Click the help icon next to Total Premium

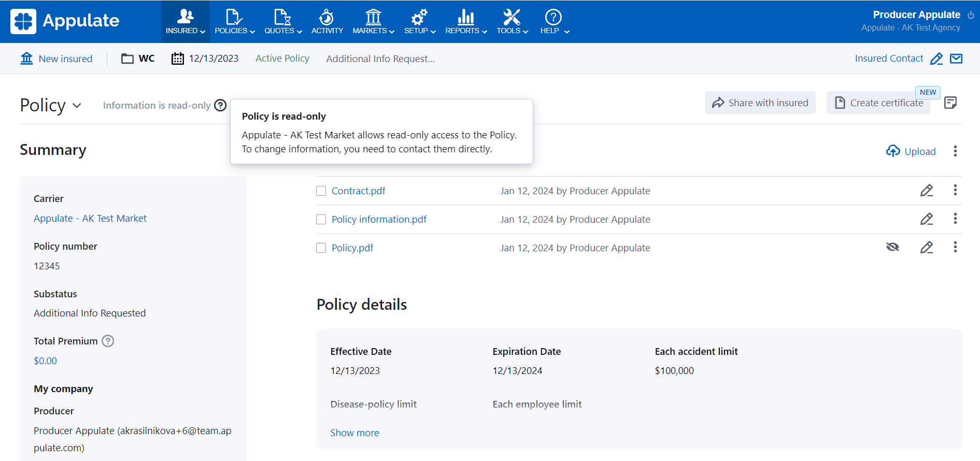pyautogui.click(x=108, y=341)
